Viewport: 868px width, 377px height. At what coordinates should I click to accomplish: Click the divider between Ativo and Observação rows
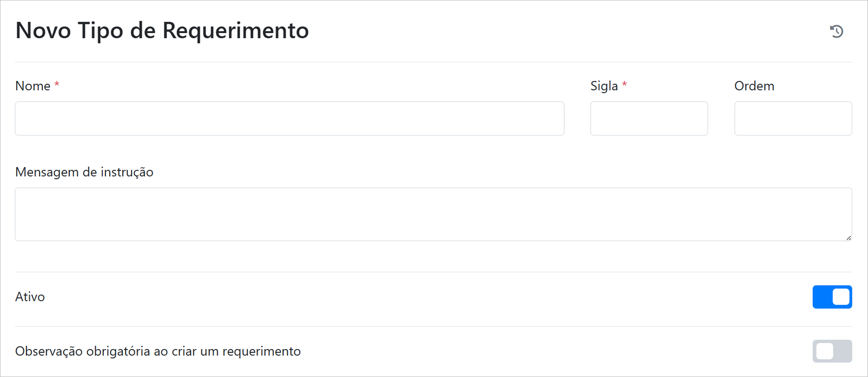pos(432,326)
